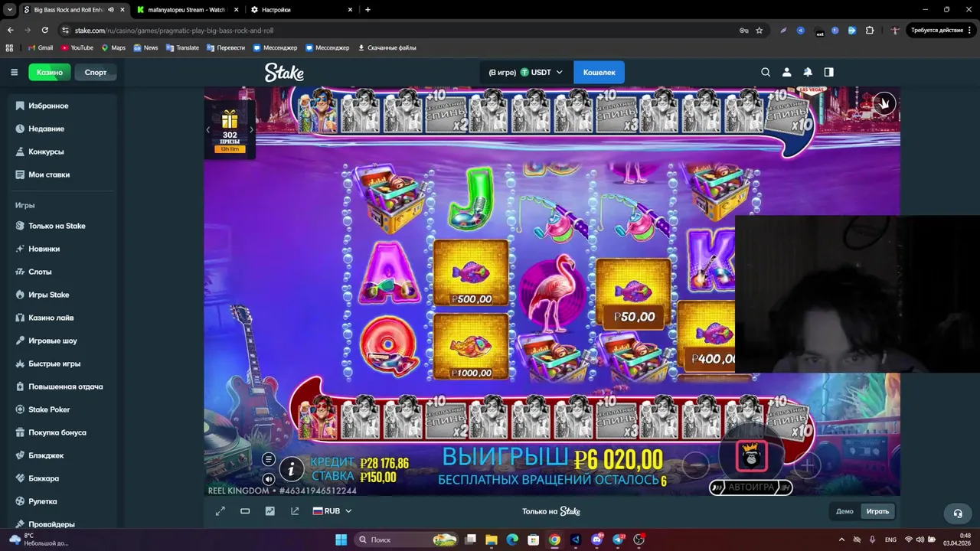Open the Кошелек wallet

click(x=599, y=72)
